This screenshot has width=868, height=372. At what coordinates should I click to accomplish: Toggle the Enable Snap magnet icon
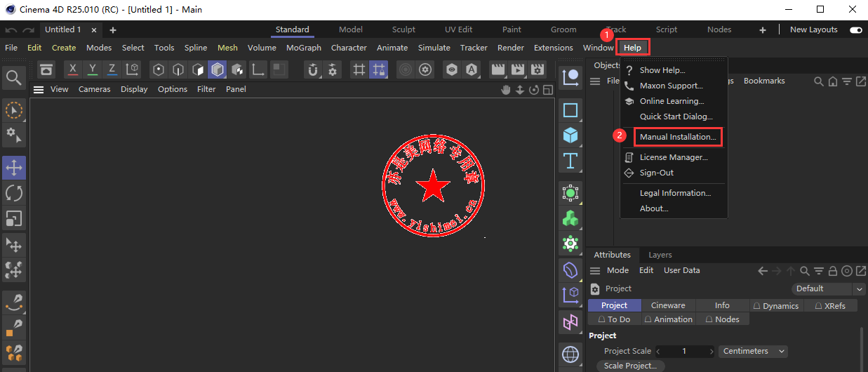[313, 69]
